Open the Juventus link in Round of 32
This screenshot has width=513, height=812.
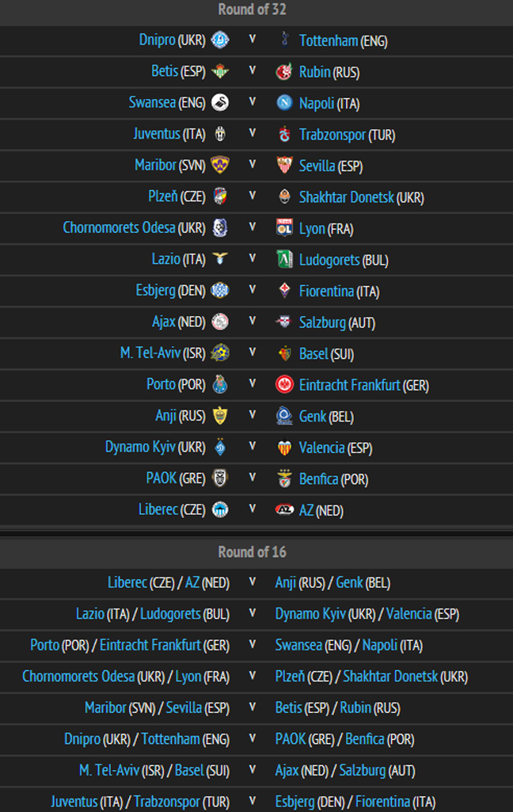(157, 134)
